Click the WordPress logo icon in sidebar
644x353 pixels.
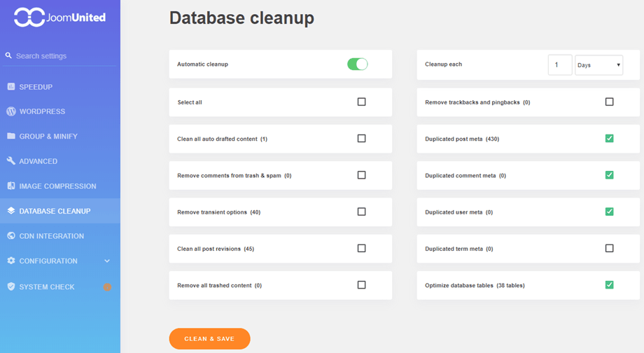point(11,111)
